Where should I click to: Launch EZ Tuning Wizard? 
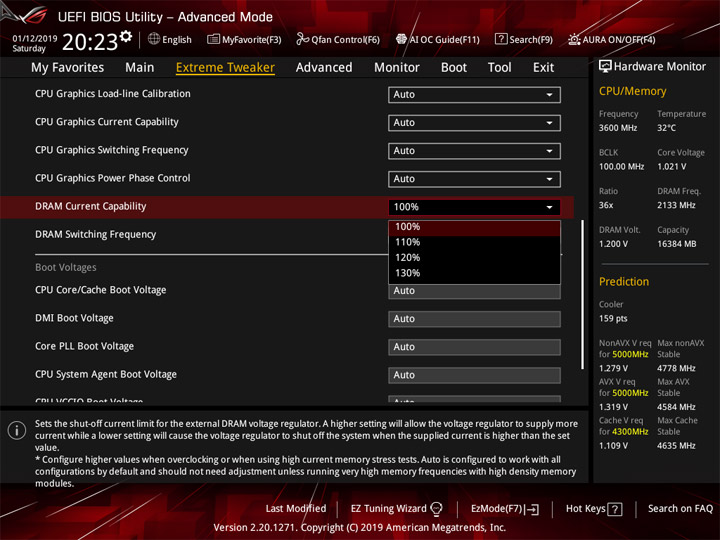pos(396,509)
